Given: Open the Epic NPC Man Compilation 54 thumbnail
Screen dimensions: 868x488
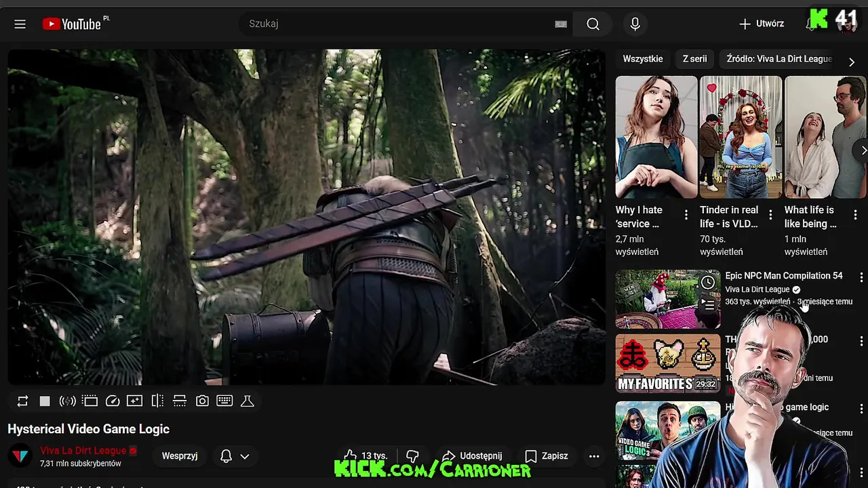Looking at the screenshot, I should pos(668,299).
